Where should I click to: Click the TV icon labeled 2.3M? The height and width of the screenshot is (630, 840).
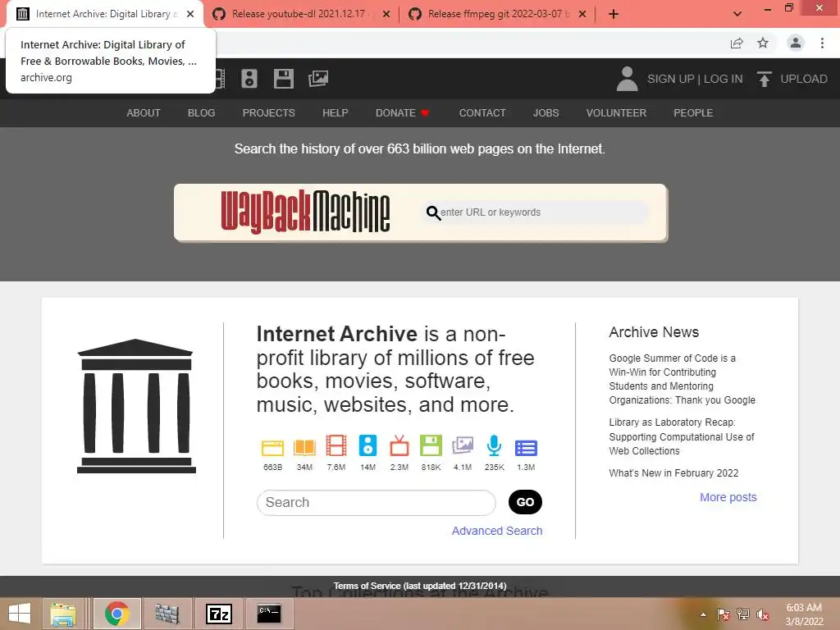coord(399,445)
